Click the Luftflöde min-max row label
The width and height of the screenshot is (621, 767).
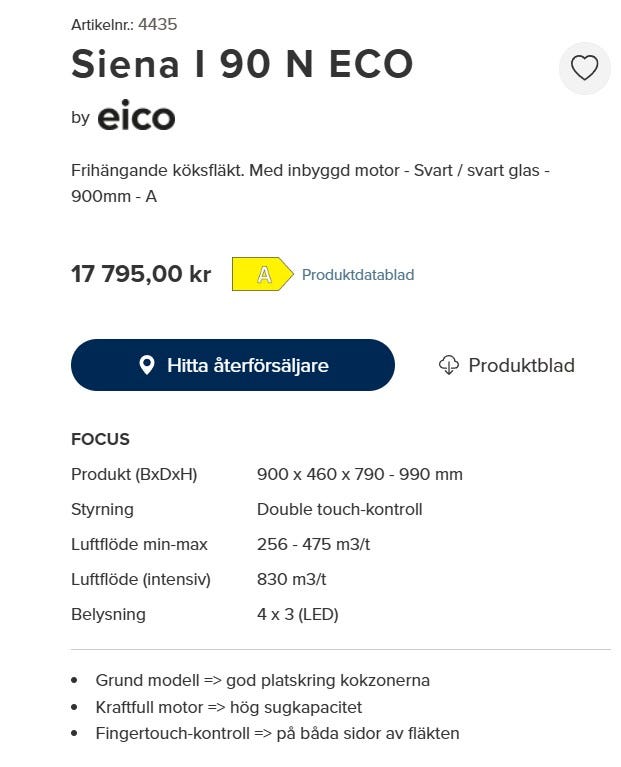(x=137, y=544)
